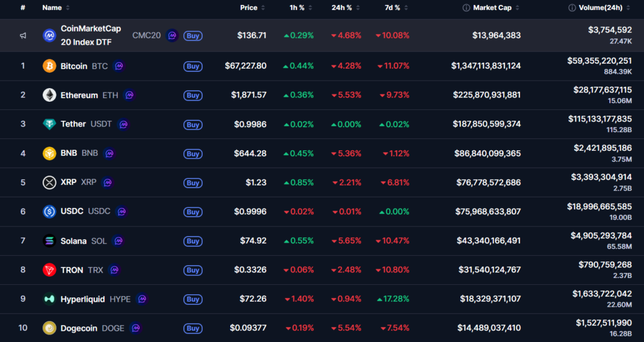Open the purple chat badge beside USDT
Image resolution: width=644 pixels, height=342 pixels.
[123, 124]
